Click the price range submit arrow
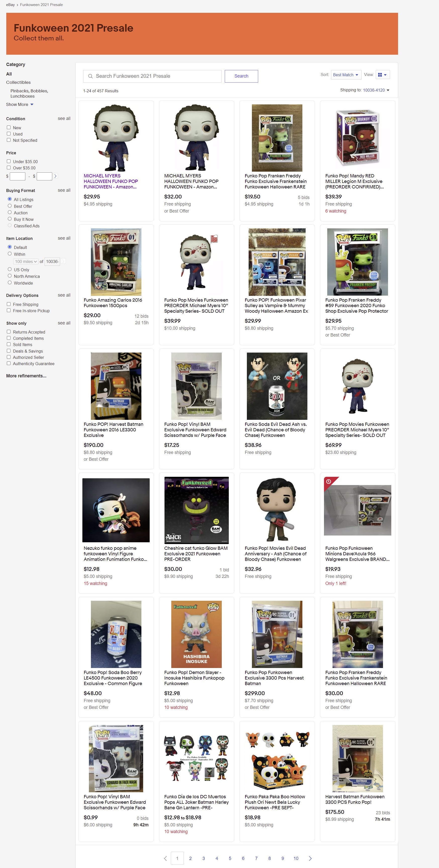This screenshot has height=868, width=439. point(56,176)
